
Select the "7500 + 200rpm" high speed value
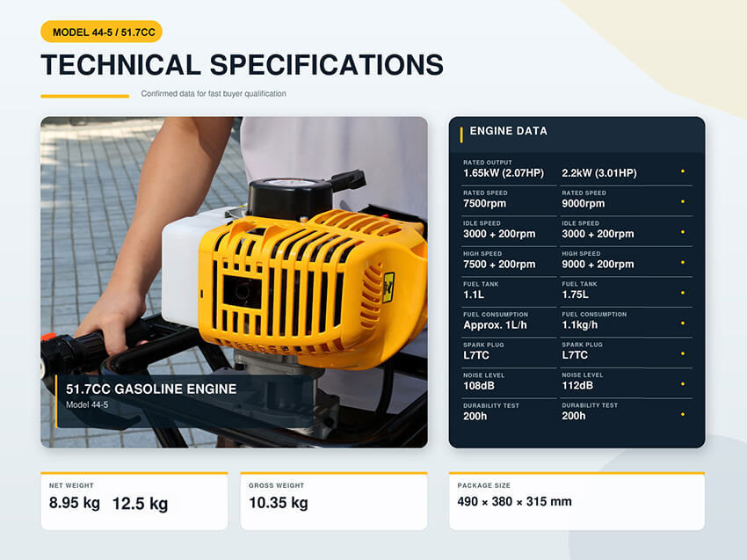[x=499, y=264]
